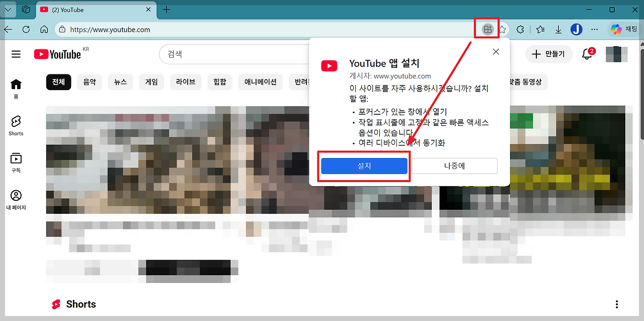The image size is (644, 321).
Task: Open the 만들기 create button
Action: coord(549,54)
